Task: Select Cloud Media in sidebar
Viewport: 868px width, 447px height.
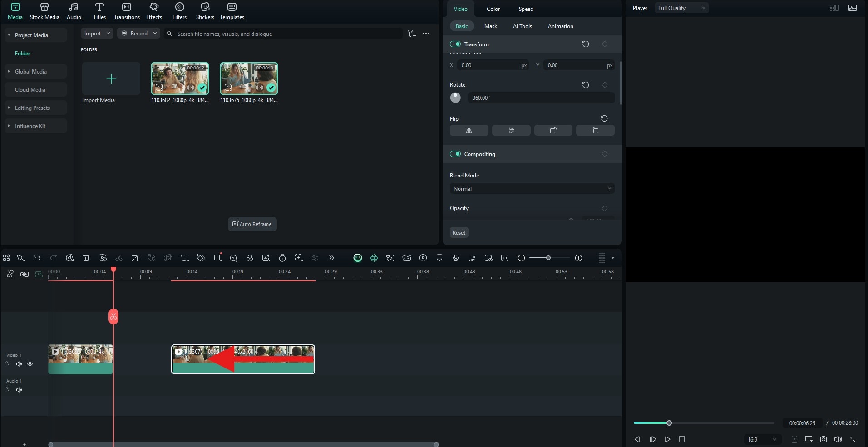Action: 35,89
